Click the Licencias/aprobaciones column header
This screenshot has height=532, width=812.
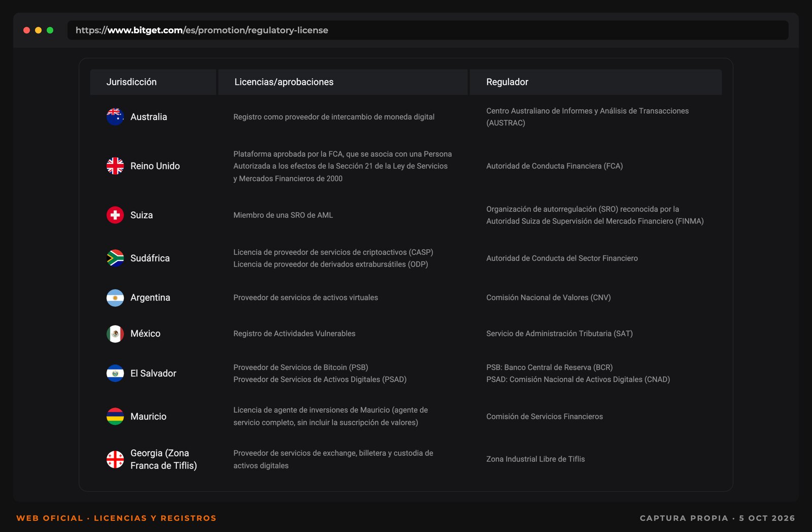click(343, 82)
